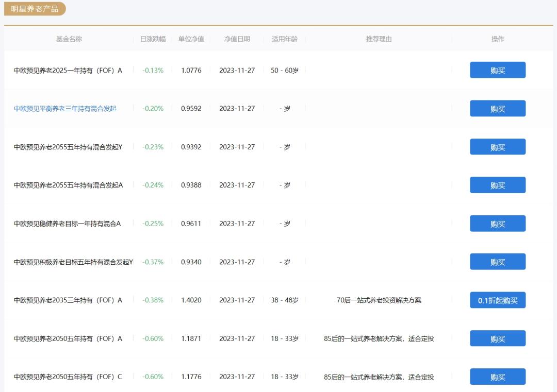Buy the 中欧预见养老2055五年持有混合发起Y fund
557x392 pixels.
(x=497, y=147)
